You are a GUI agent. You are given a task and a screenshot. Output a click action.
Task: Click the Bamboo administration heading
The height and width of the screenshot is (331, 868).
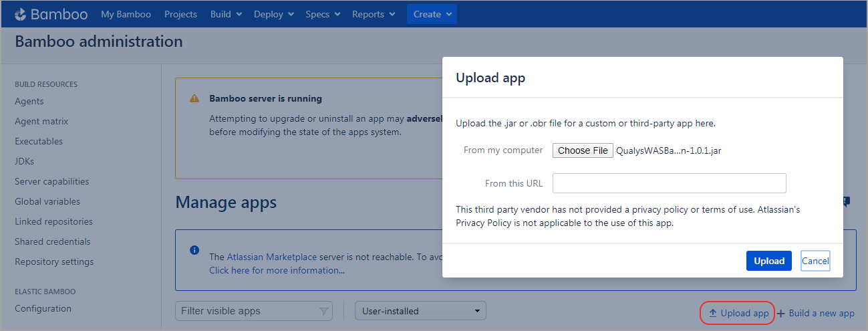99,41
